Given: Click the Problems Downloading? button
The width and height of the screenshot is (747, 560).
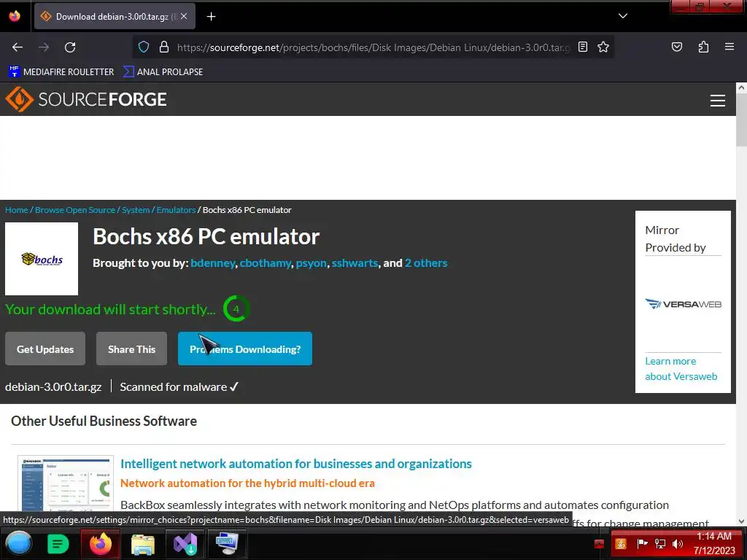Looking at the screenshot, I should [245, 349].
